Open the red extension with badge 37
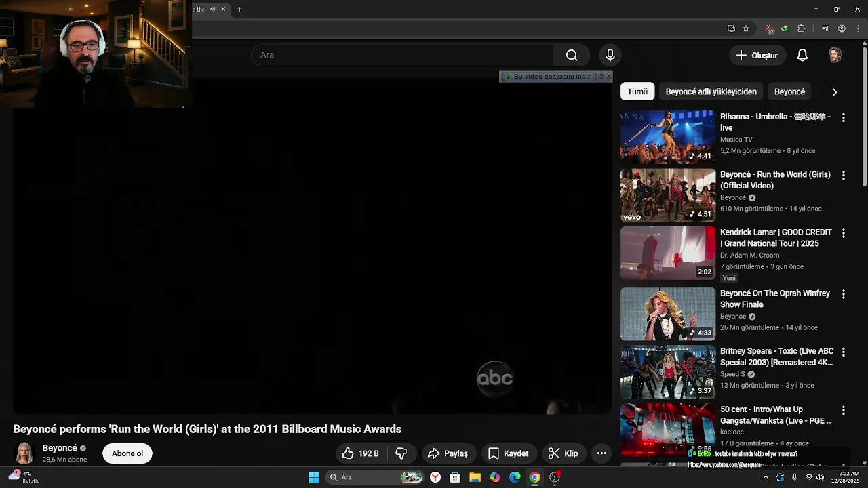 pyautogui.click(x=770, y=29)
